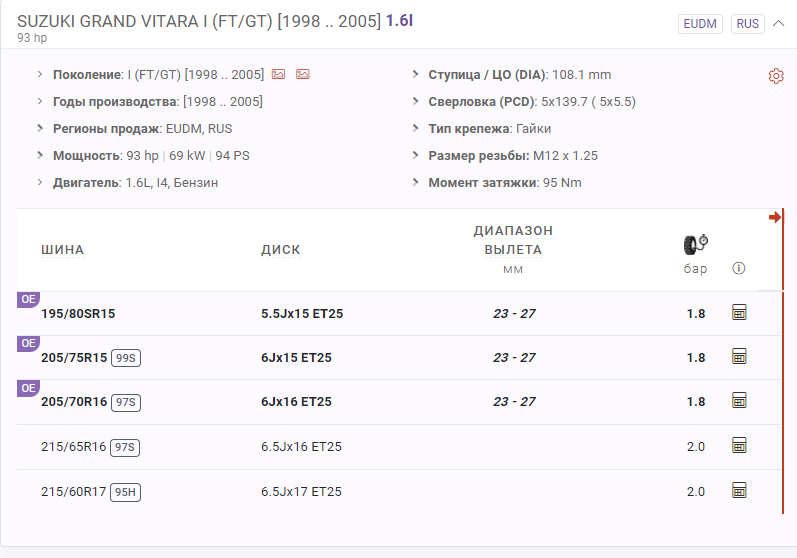Click the tire pressure icon in header
The image size is (797, 558).
[x=695, y=245]
